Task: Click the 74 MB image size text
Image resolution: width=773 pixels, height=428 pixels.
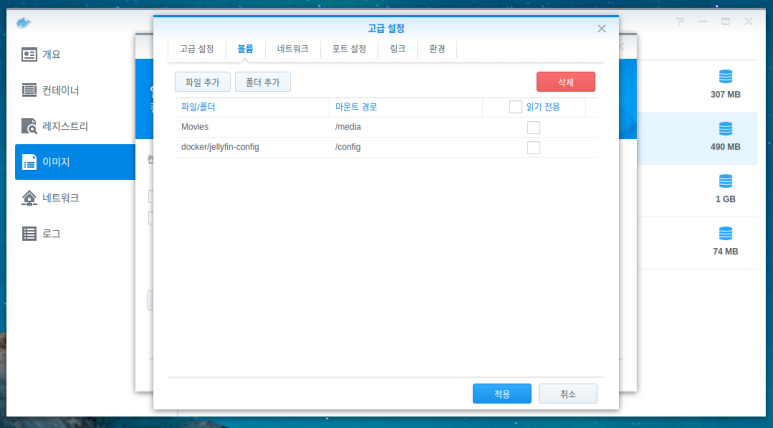Action: [725, 251]
